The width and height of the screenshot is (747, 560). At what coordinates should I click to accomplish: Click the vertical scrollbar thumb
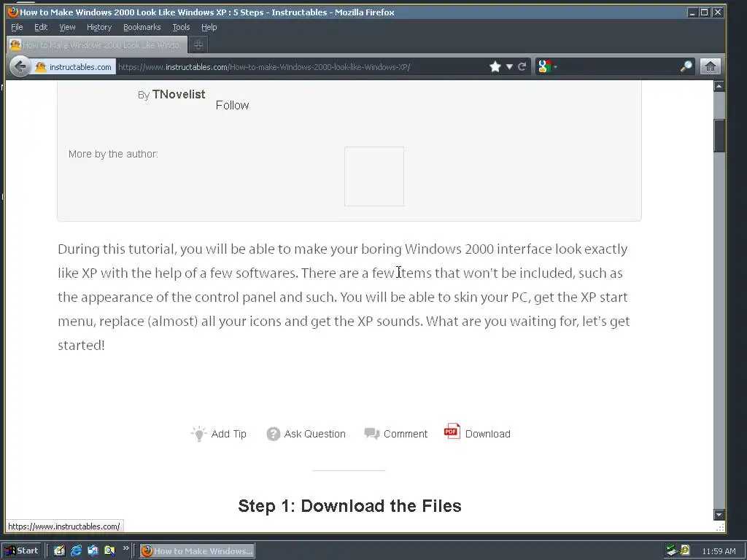click(719, 136)
